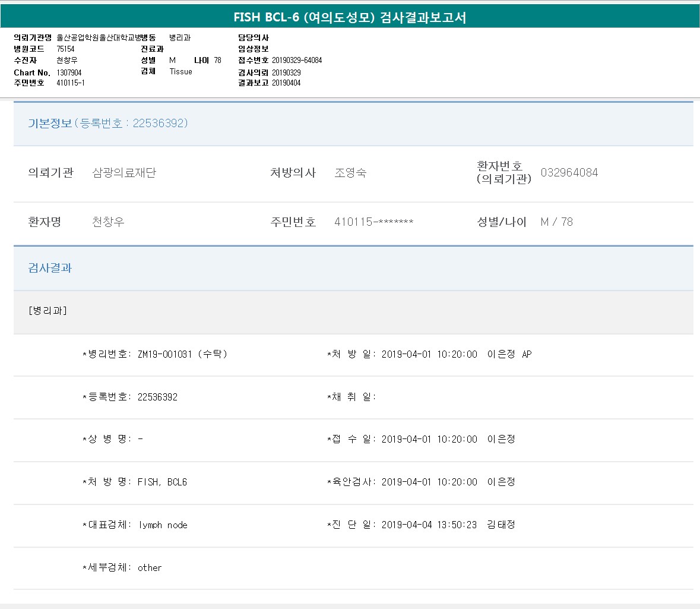Click the 검사결과 section header
The image size is (700, 609).
click(x=50, y=268)
